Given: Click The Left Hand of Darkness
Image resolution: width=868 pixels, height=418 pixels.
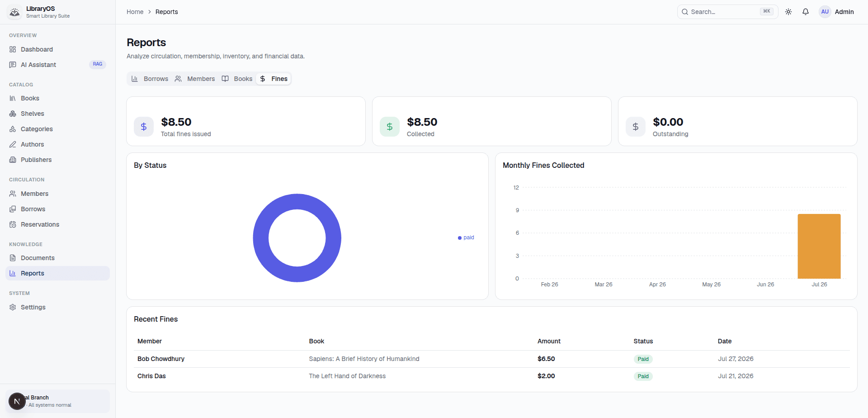Looking at the screenshot, I should [347, 376].
